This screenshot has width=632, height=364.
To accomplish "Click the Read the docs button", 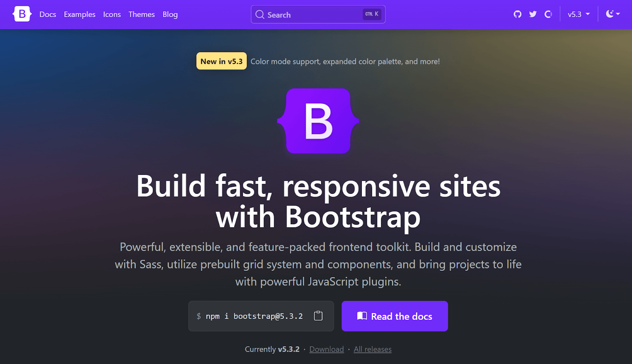I will click(x=394, y=316).
